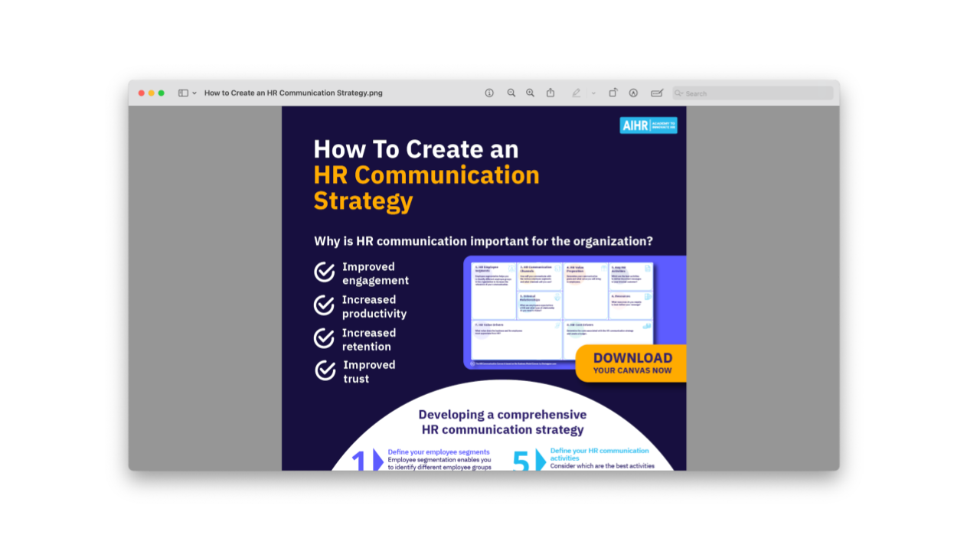This screenshot has height=551, width=980.
Task: Zoom in on the image
Action: tap(530, 93)
